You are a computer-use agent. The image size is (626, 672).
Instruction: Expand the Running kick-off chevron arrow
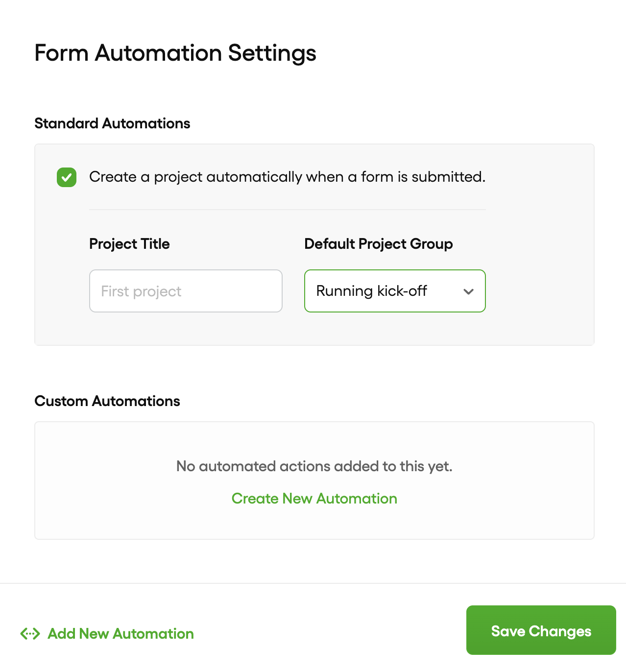coord(469,291)
